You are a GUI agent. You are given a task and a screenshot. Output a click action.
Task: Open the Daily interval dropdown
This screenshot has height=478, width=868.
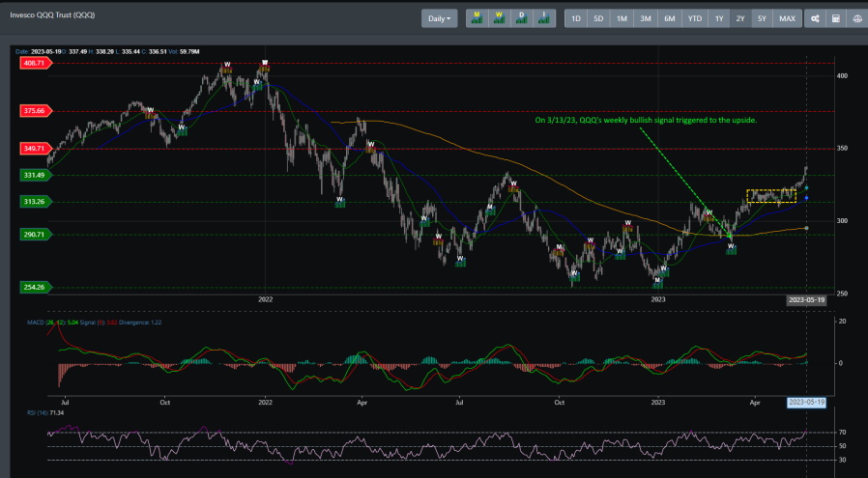coord(439,18)
